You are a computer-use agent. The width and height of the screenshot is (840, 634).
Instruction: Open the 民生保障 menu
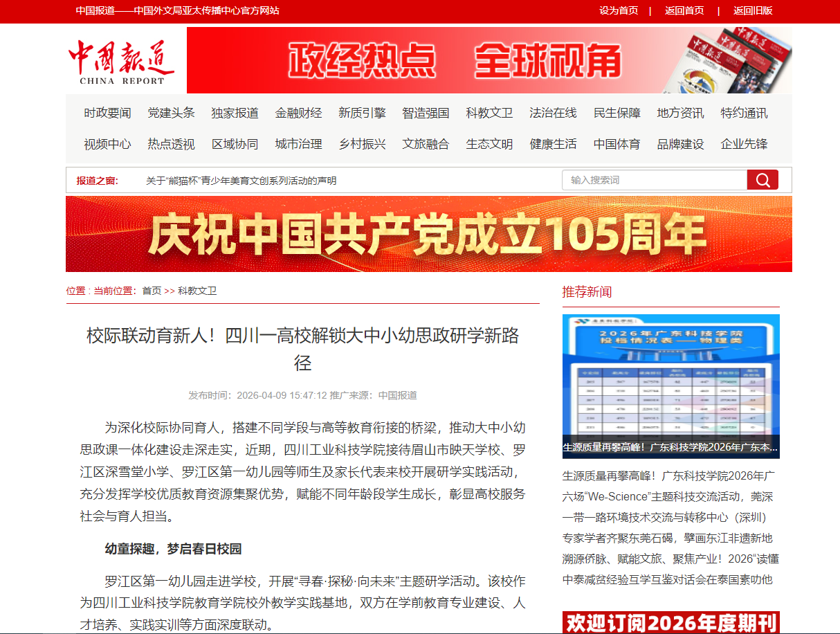[617, 113]
